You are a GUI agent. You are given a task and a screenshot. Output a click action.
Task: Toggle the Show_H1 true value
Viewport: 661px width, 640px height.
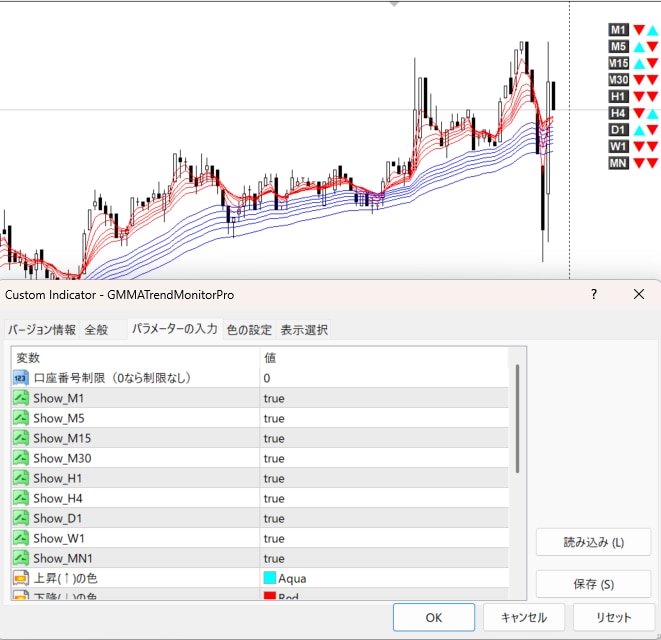tap(384, 478)
